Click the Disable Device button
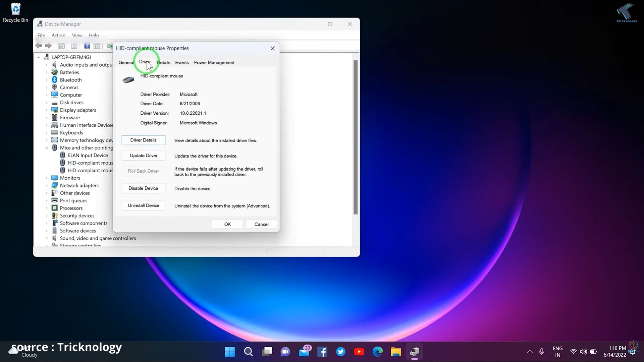The width and height of the screenshot is (644, 362). point(143,188)
